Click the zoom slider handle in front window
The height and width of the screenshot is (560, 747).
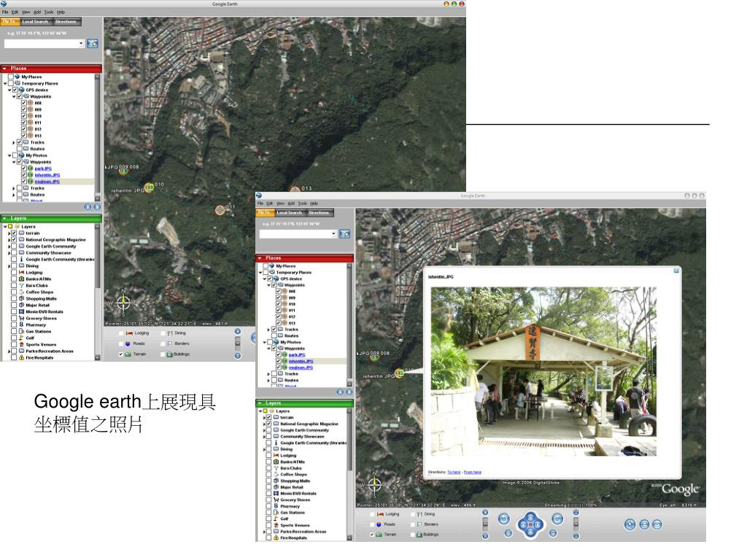click(485, 524)
